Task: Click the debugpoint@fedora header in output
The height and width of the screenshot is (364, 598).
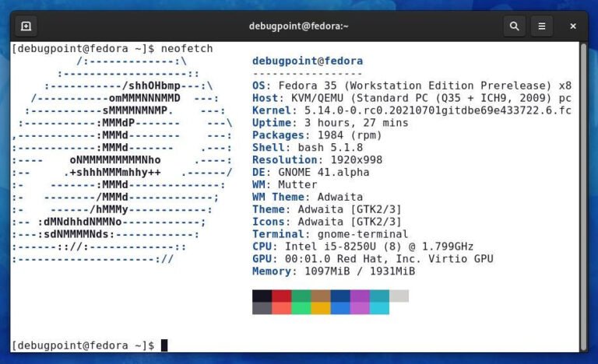Action: [308, 61]
